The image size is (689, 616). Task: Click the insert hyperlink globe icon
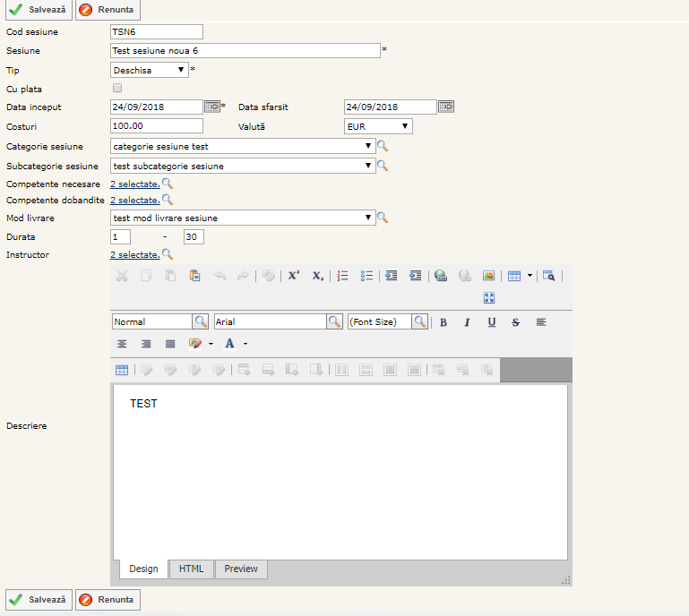click(x=440, y=276)
